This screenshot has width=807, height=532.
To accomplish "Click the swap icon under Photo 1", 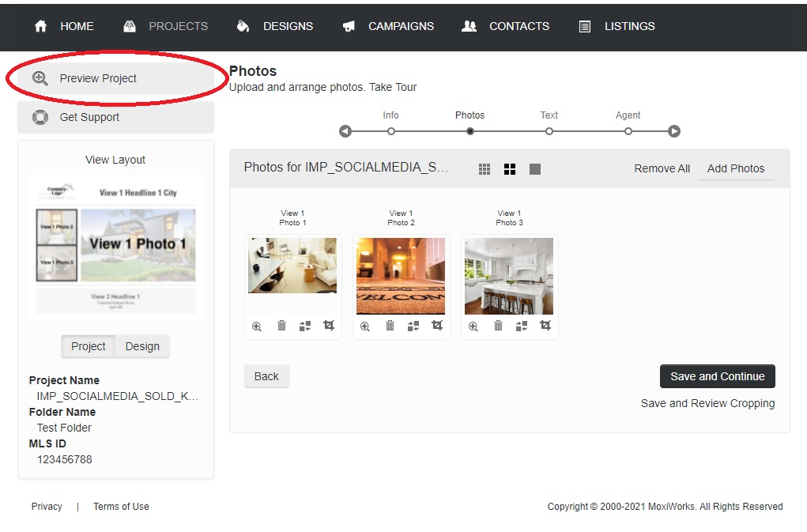I will pos(305,326).
